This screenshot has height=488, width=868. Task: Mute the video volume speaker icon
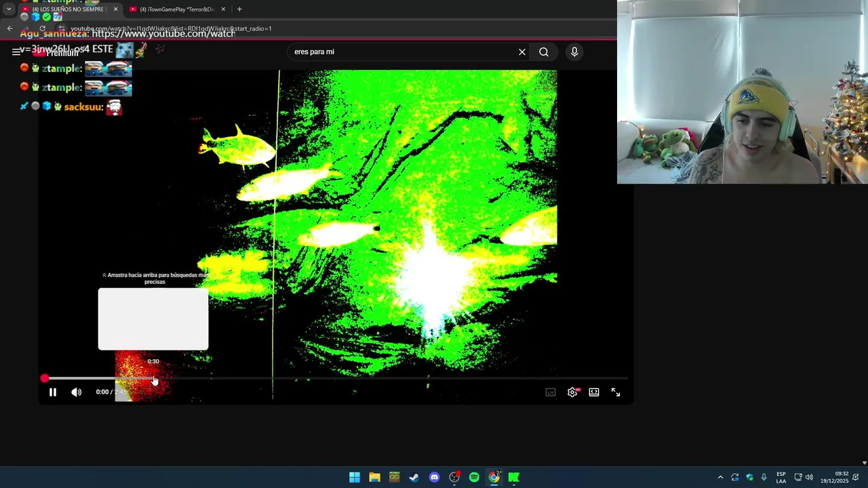(76, 392)
